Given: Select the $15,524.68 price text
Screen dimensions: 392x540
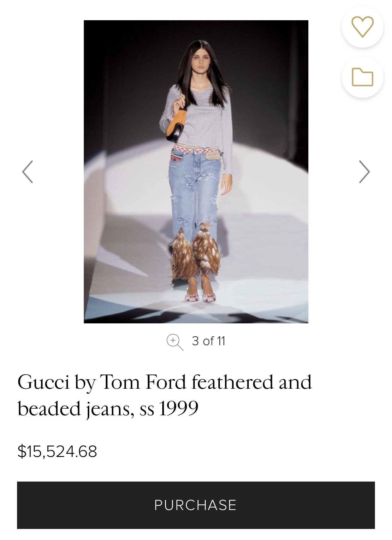Looking at the screenshot, I should 57,451.
